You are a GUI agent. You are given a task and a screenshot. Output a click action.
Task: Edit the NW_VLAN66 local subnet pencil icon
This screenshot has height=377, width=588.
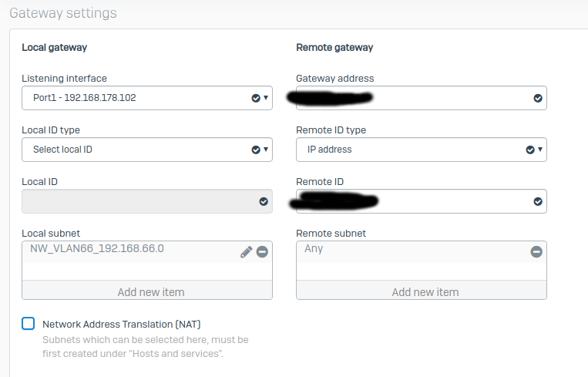coord(246,251)
